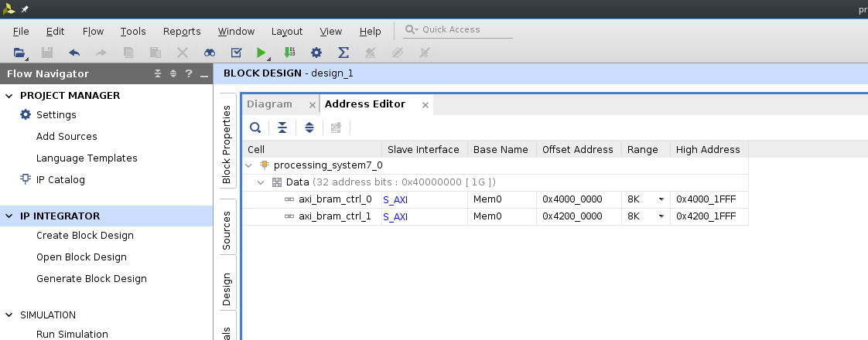Screen dimensions: 868x340
Task: Click the Generate Bitstream toolbar icon
Action: pyautogui.click(x=289, y=53)
